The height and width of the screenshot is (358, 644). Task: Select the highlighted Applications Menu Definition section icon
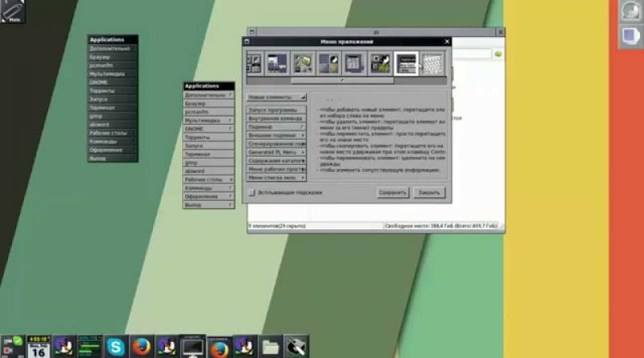pyautogui.click(x=407, y=64)
